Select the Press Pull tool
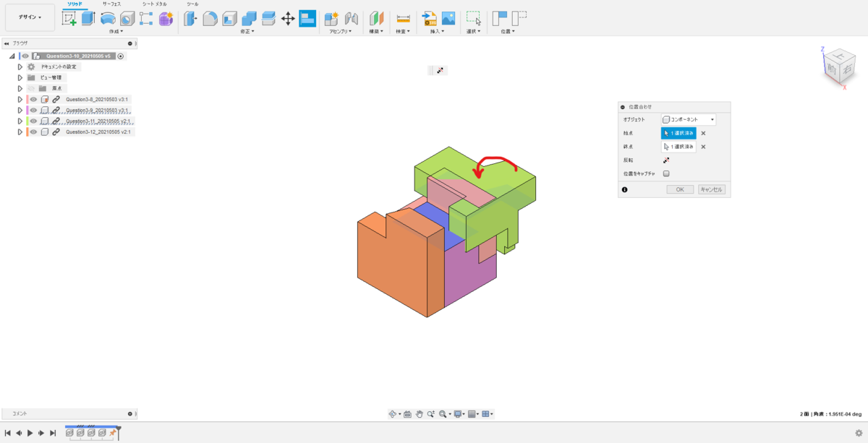This screenshot has width=868, height=443. pos(190,19)
